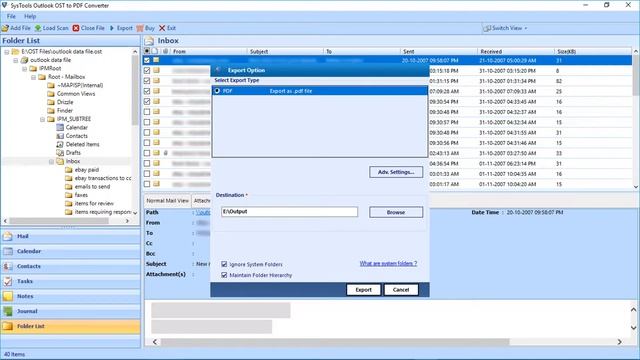Click the Path link in preview pane
The width and height of the screenshot is (640, 360).
[203, 212]
